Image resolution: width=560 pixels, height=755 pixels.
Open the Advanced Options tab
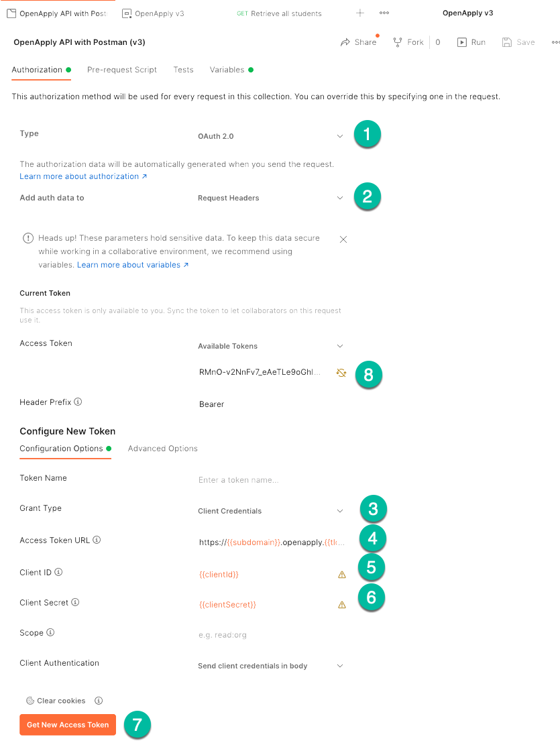tap(163, 449)
